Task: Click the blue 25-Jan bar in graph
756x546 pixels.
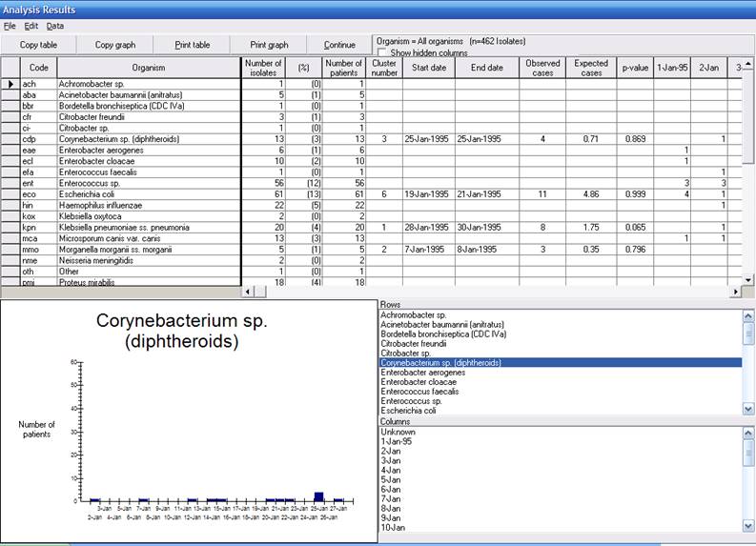Action: pyautogui.click(x=318, y=495)
